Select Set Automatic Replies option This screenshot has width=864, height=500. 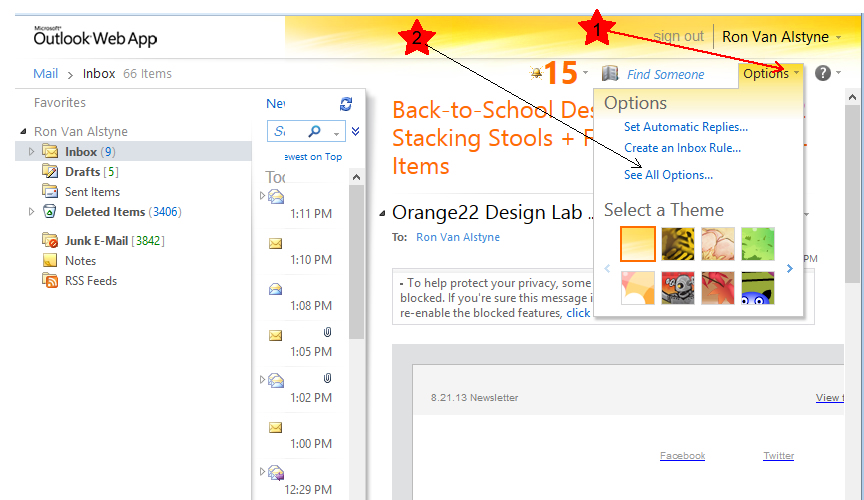coord(685,127)
